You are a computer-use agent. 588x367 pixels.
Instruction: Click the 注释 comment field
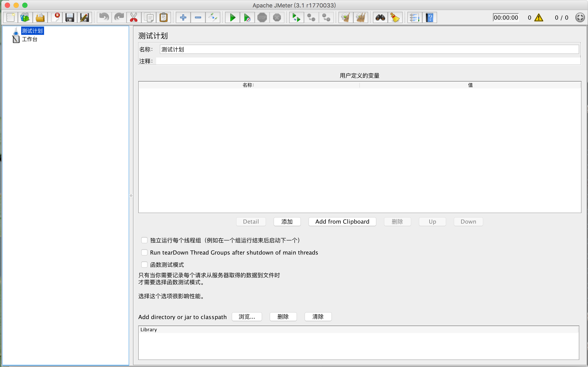[x=368, y=61]
